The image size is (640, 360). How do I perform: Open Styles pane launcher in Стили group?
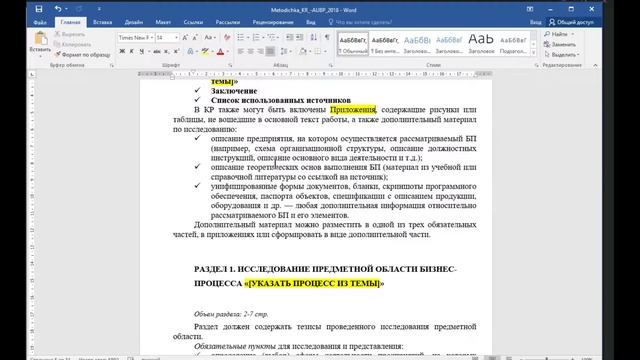click(536, 65)
